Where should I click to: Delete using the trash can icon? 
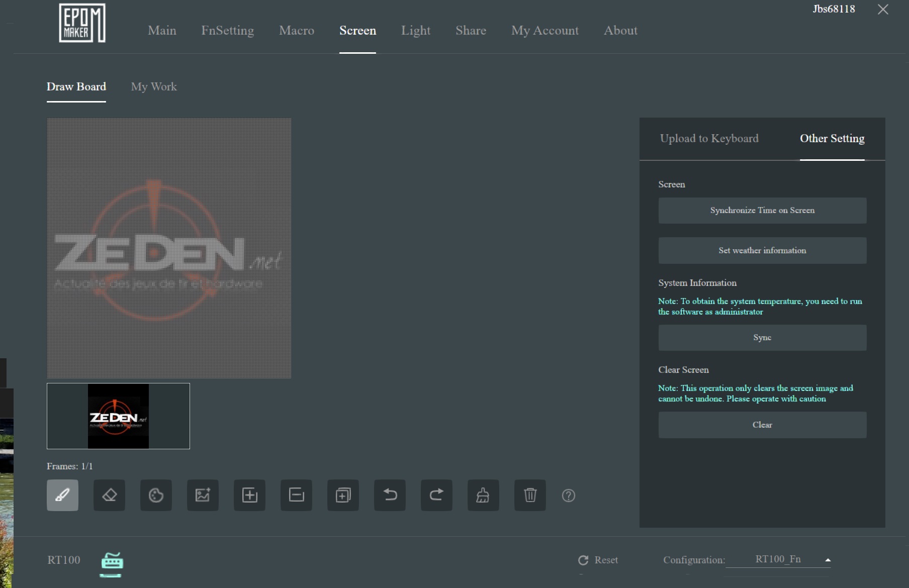pos(530,495)
